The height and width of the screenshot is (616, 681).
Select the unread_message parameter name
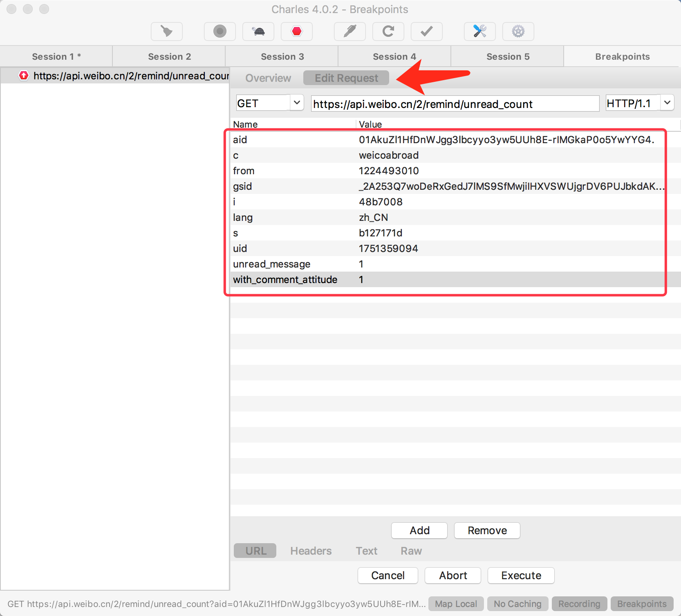(272, 264)
